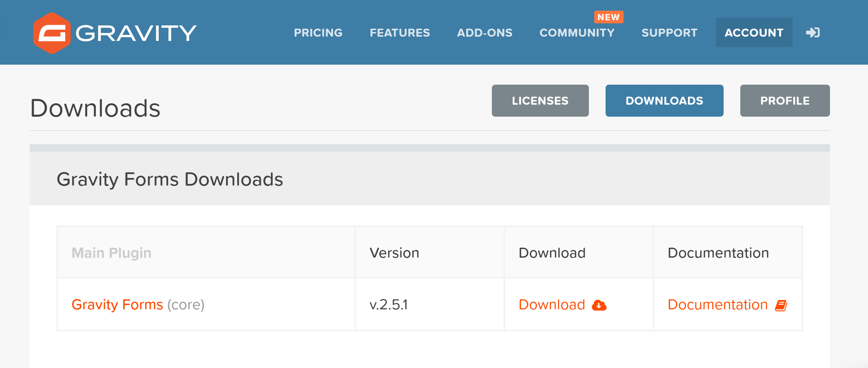Click the documentation book icon
The image size is (868, 368).
tap(781, 305)
